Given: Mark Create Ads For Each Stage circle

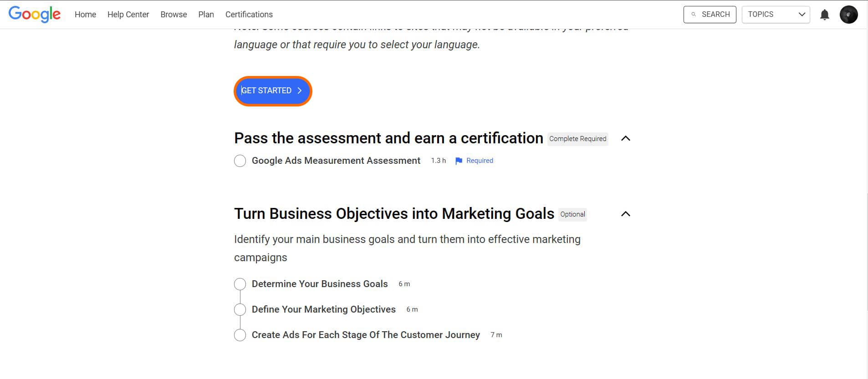Looking at the screenshot, I should (240, 335).
